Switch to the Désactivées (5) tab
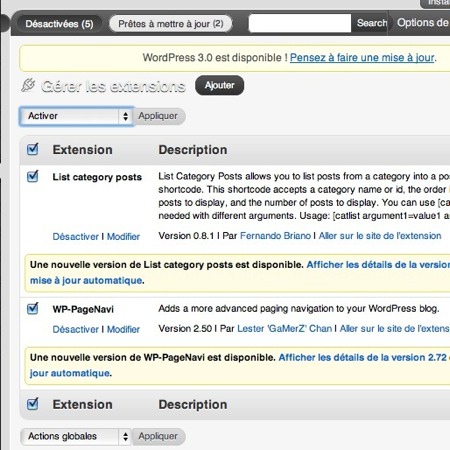 [x=59, y=24]
